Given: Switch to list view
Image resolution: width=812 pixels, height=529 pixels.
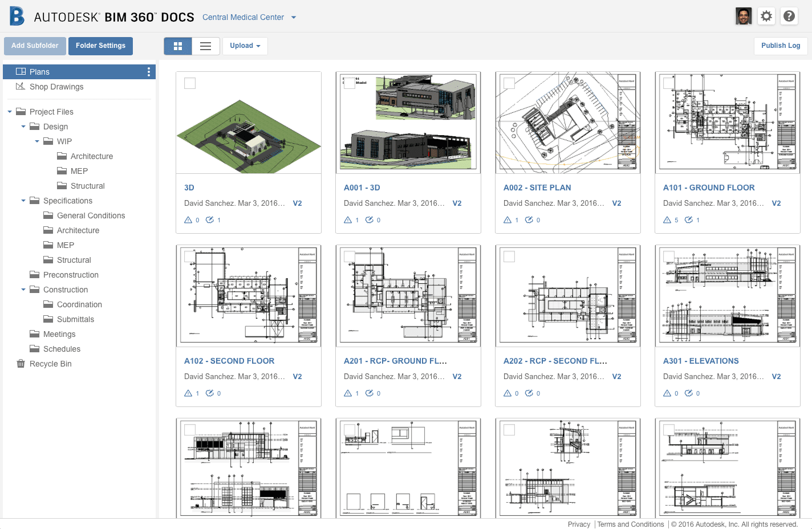Looking at the screenshot, I should 205,46.
